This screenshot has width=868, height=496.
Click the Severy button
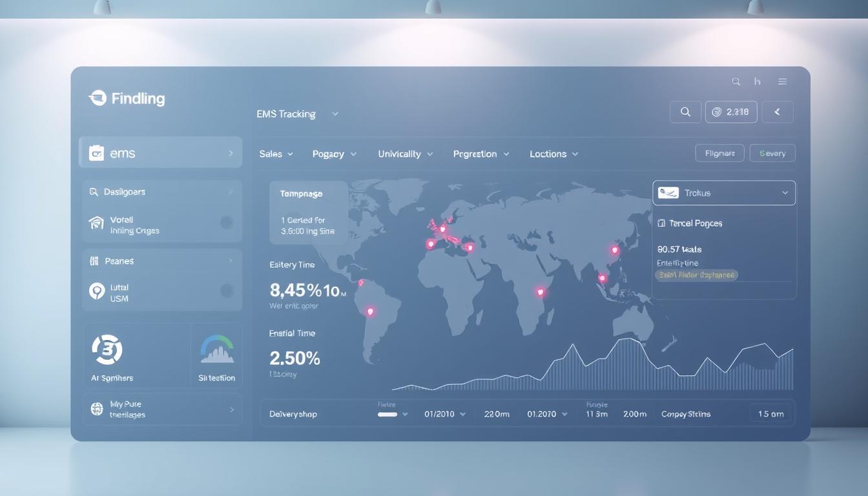(772, 153)
